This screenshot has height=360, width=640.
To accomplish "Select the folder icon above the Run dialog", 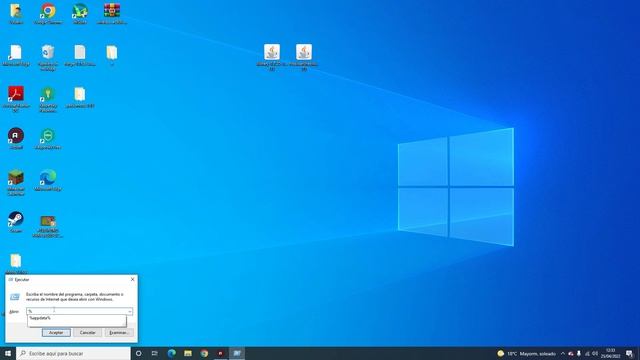I will pyautogui.click(x=16, y=263).
